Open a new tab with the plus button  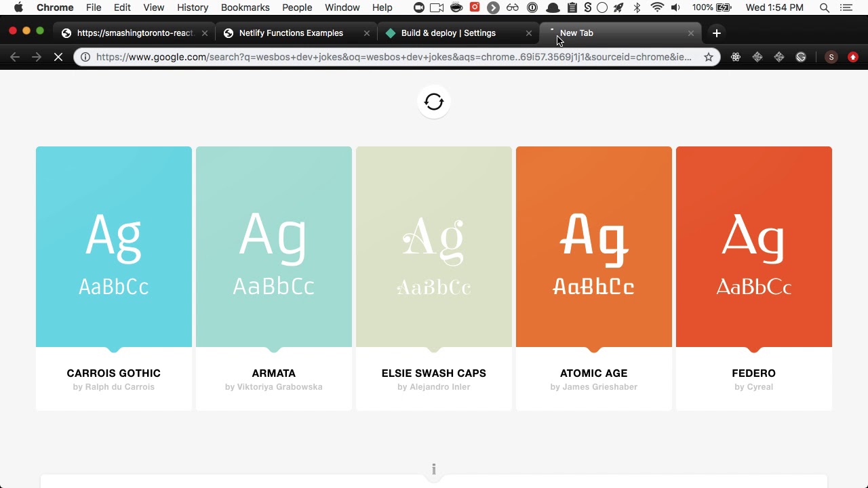pyautogui.click(x=717, y=33)
